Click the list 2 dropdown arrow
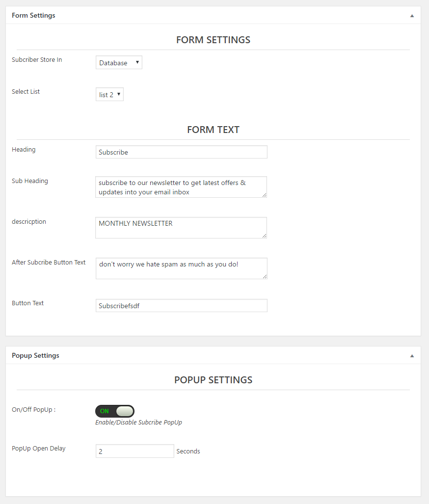The width and height of the screenshot is (429, 504). [x=119, y=94]
